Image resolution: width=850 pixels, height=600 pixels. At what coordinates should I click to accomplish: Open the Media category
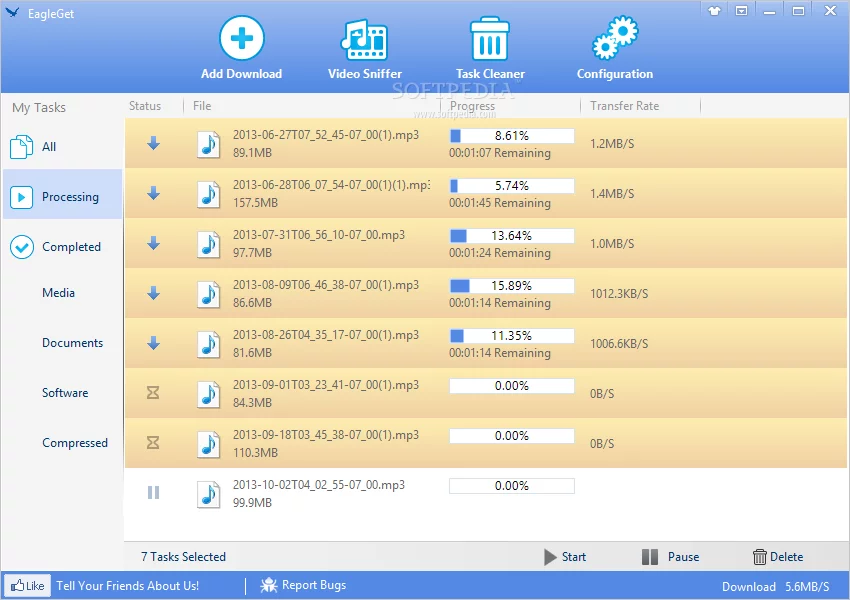pyautogui.click(x=58, y=293)
